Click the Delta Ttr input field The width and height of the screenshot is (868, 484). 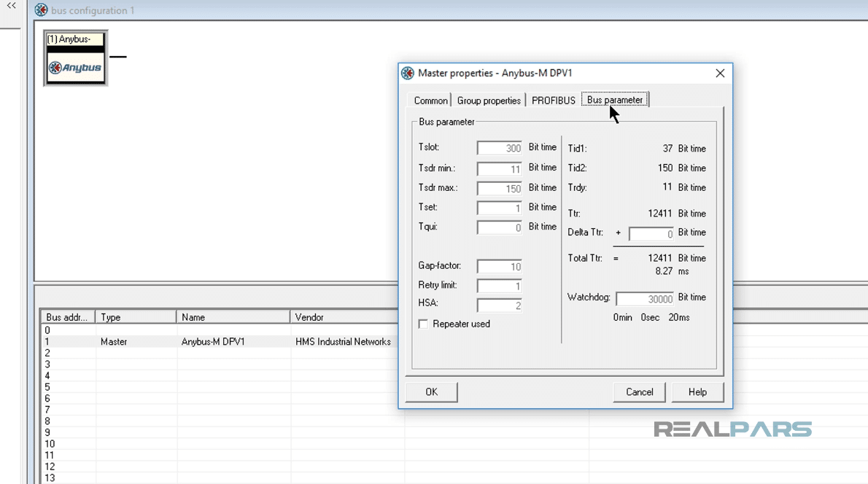(651, 234)
